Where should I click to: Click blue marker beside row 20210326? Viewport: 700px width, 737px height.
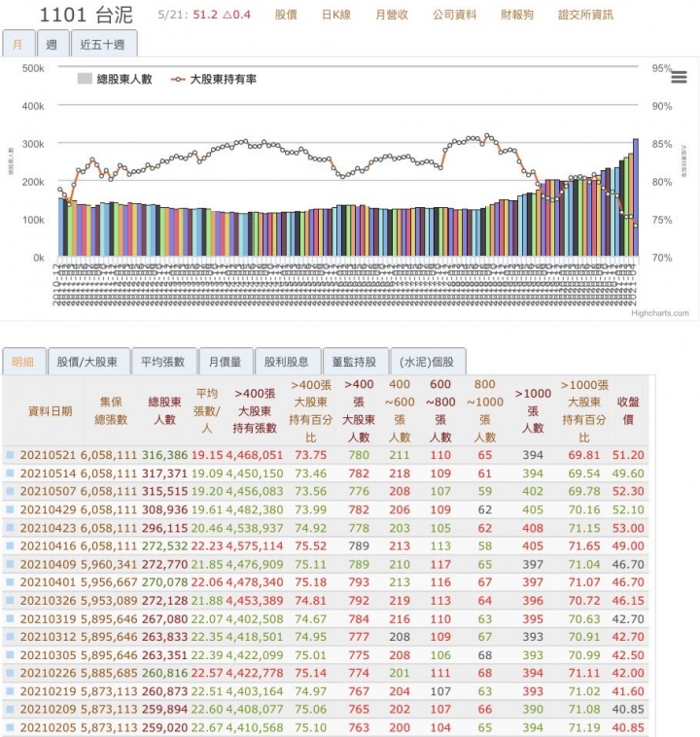pyautogui.click(x=10, y=600)
